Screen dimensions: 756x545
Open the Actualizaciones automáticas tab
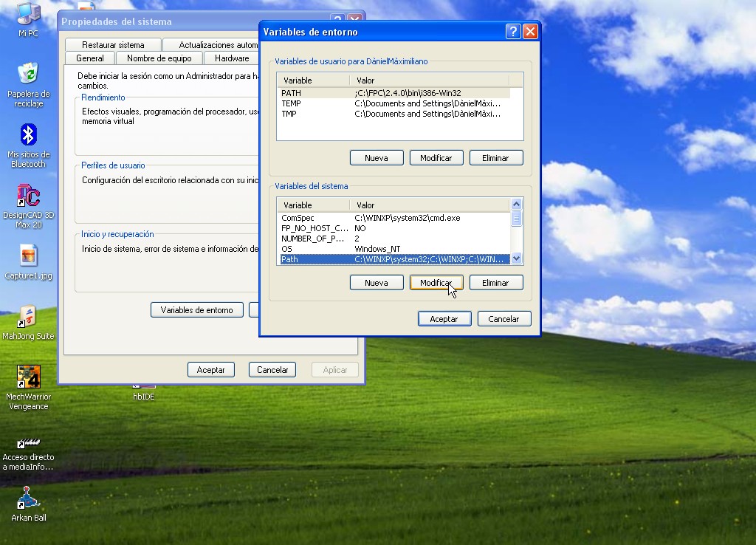211,45
